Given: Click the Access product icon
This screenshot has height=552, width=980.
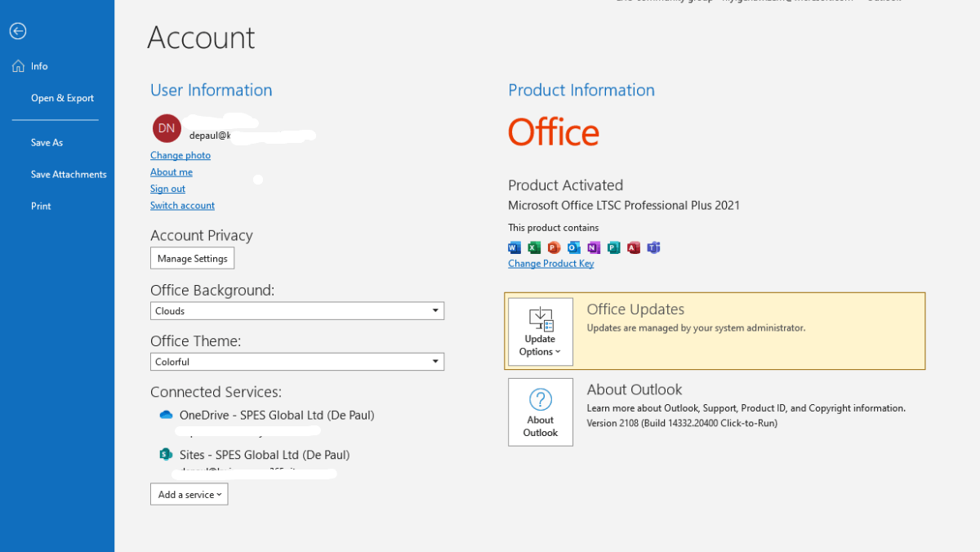Looking at the screenshot, I should (634, 247).
